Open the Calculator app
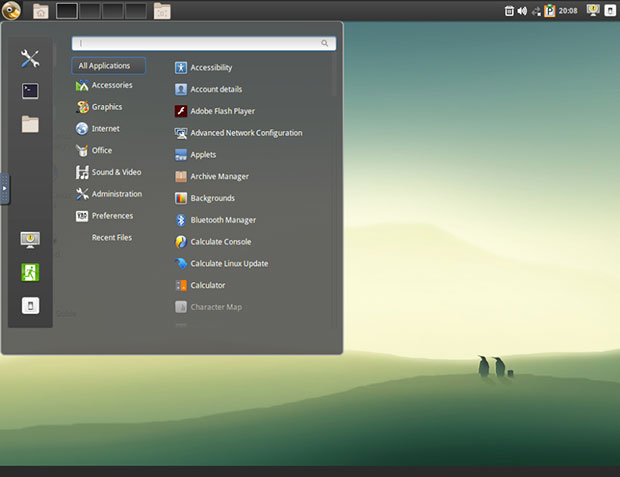Screen dimensions: 620x477 (x=200, y=285)
